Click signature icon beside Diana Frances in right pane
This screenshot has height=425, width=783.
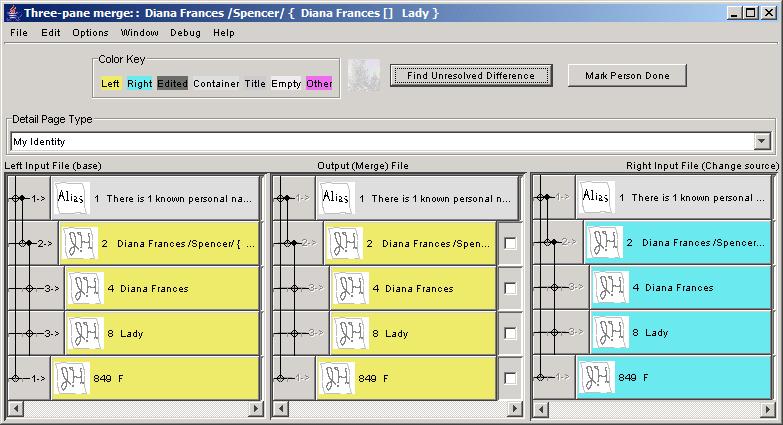611,288
